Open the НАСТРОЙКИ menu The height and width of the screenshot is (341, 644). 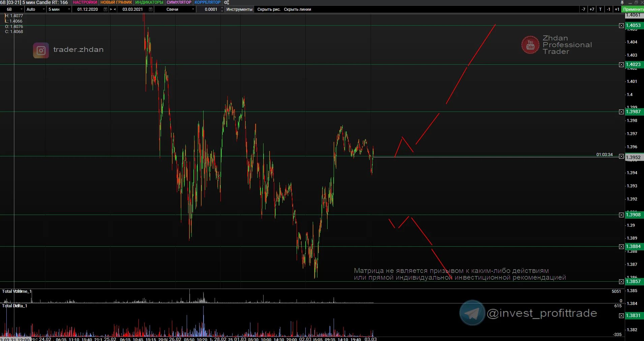coord(85,2)
